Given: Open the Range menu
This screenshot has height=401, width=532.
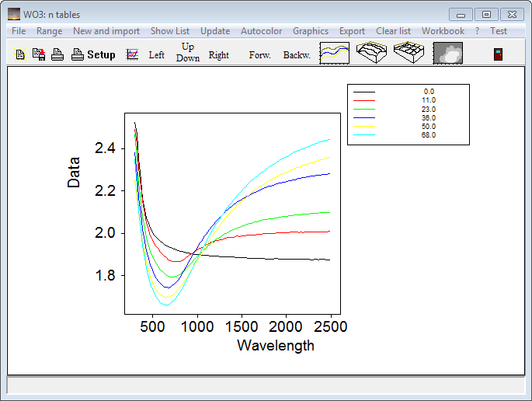Looking at the screenshot, I should pyautogui.click(x=49, y=31).
